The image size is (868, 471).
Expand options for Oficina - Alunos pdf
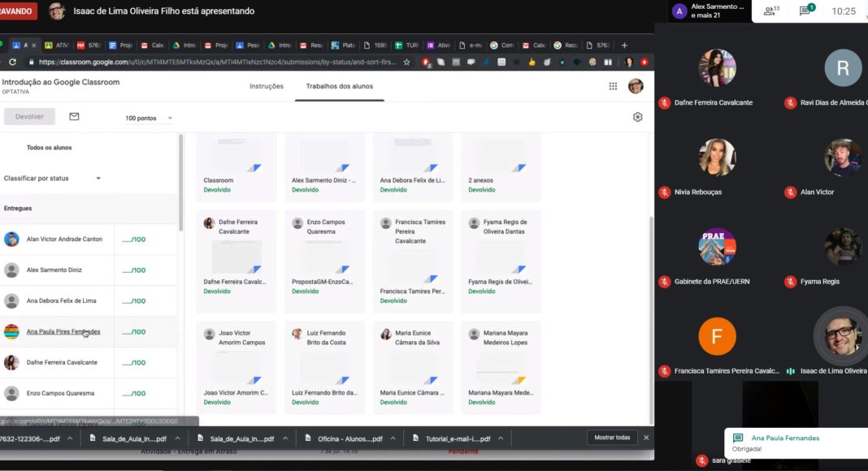pyautogui.click(x=393, y=439)
